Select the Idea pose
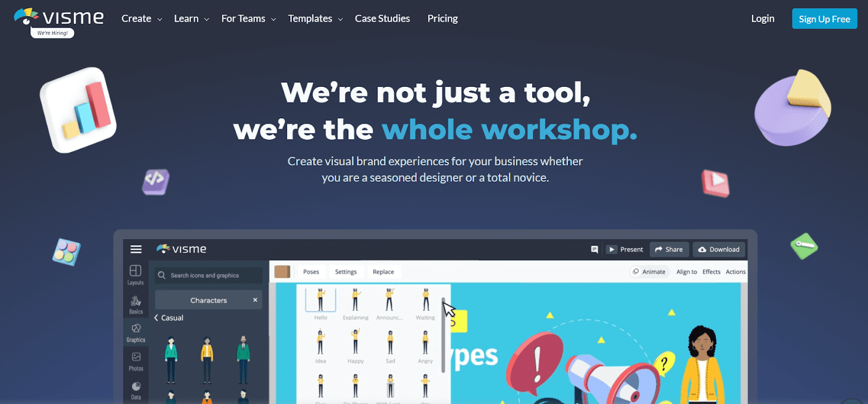 click(x=320, y=347)
